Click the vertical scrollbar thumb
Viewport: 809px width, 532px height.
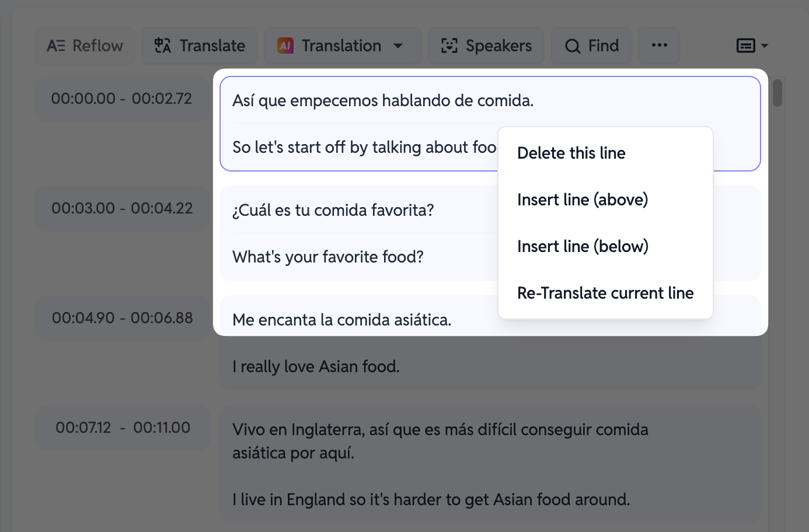pos(777,93)
